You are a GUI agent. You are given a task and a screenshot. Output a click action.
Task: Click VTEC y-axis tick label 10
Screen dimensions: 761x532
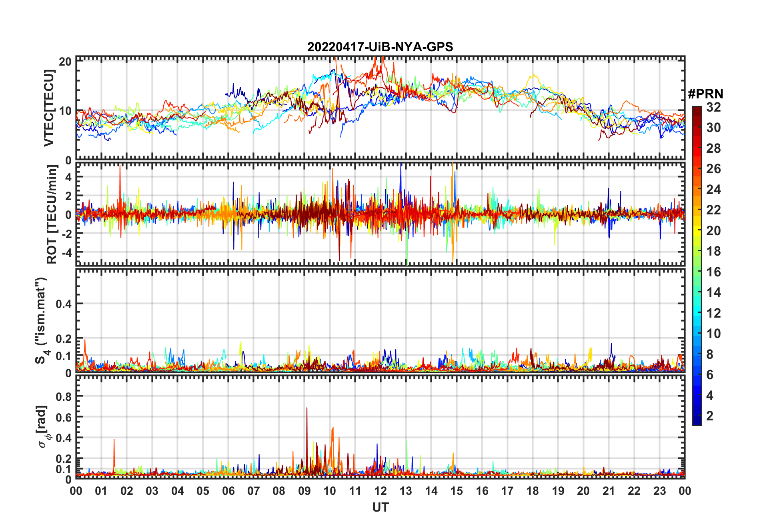click(65, 111)
